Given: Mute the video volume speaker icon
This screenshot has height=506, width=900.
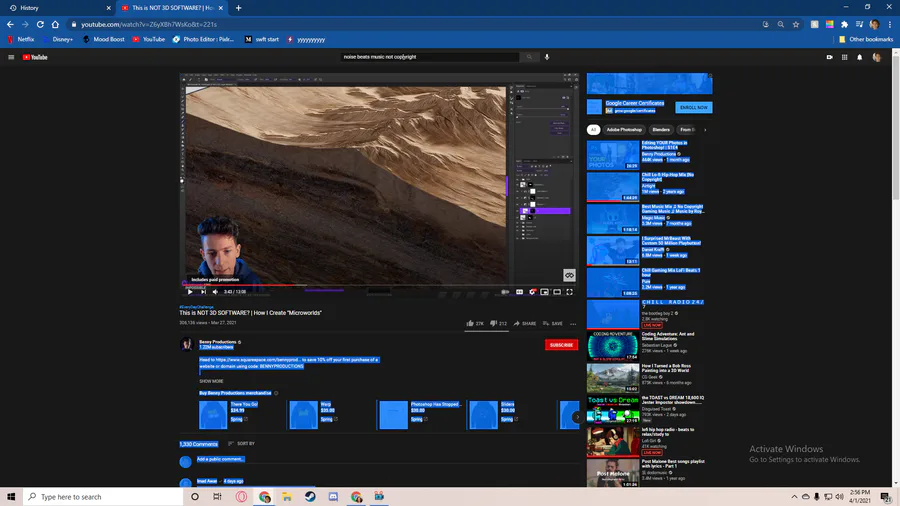Looking at the screenshot, I should pyautogui.click(x=214, y=292).
